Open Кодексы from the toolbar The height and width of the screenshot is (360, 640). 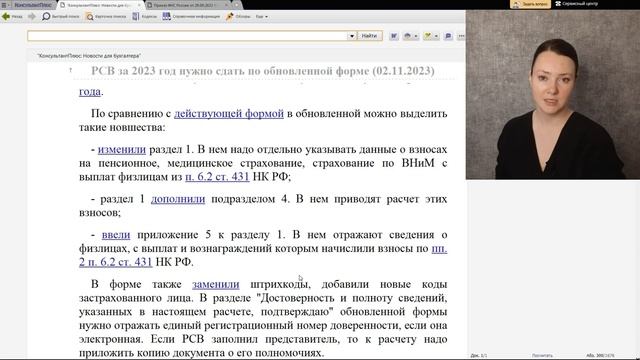pos(144,17)
